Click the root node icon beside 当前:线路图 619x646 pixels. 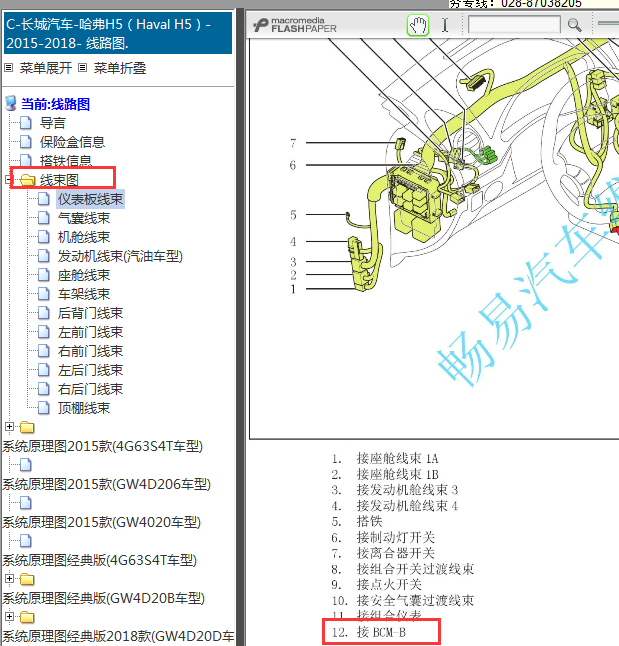(11, 104)
